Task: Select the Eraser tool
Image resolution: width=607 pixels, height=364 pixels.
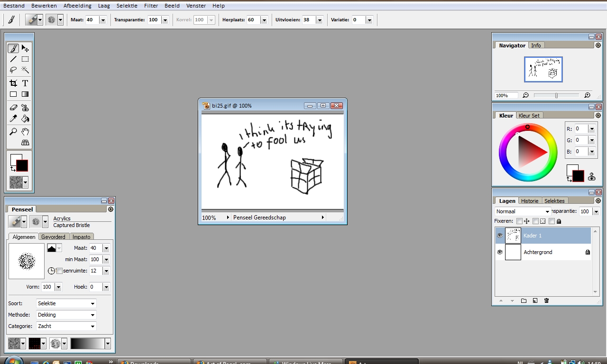Action: [x=13, y=108]
